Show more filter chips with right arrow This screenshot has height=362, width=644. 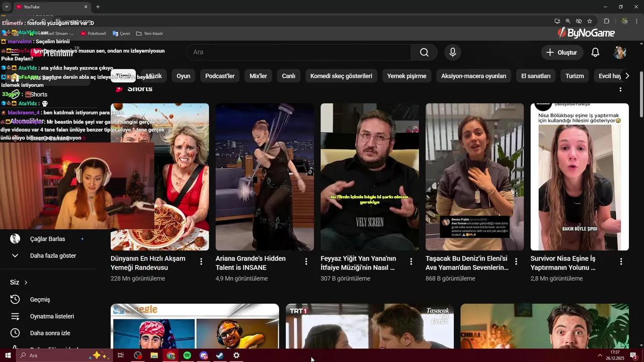pyautogui.click(x=627, y=76)
